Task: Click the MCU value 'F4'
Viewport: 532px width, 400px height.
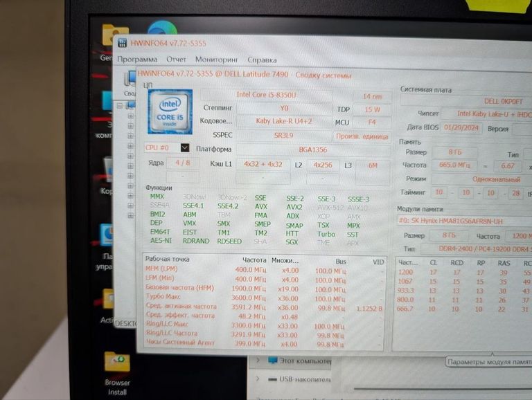Action: [372, 122]
